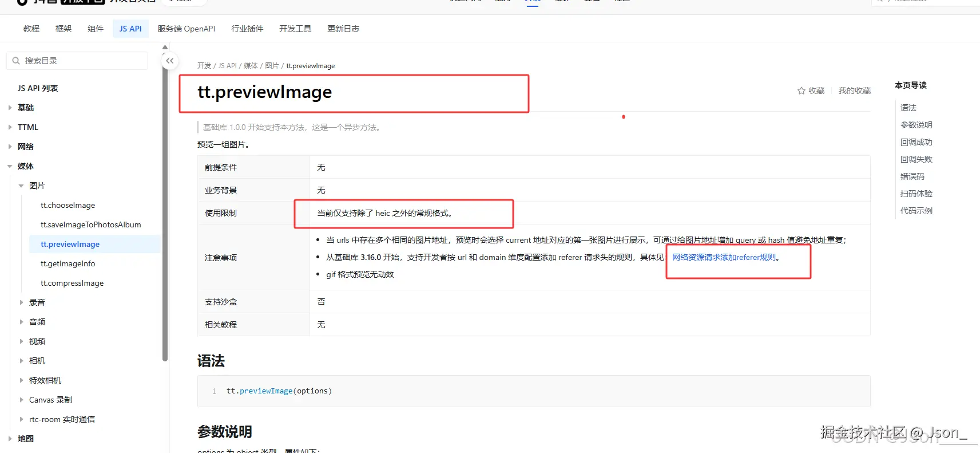Expand the rtc-room 实时通信 subsection
The width and height of the screenshot is (980, 453).
point(21,419)
